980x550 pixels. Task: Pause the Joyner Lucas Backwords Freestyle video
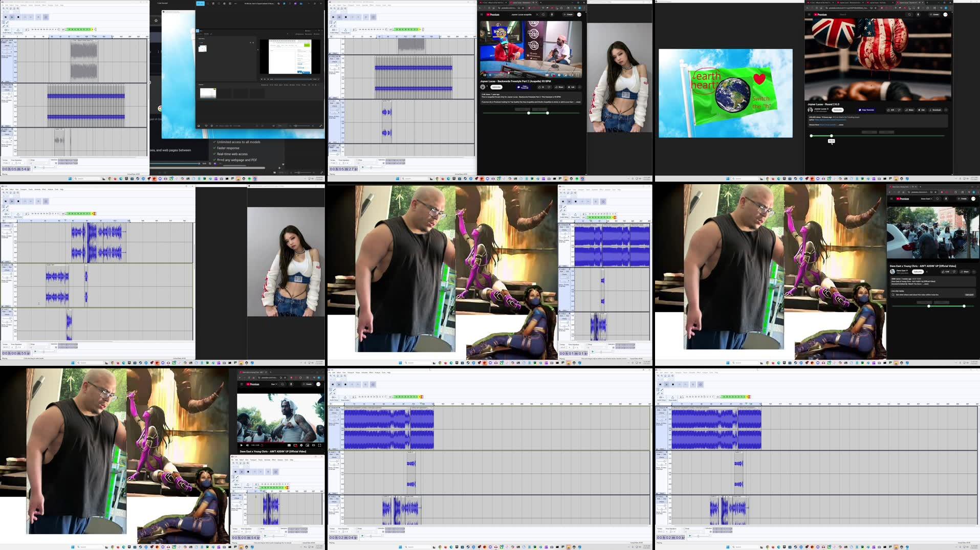[484, 75]
